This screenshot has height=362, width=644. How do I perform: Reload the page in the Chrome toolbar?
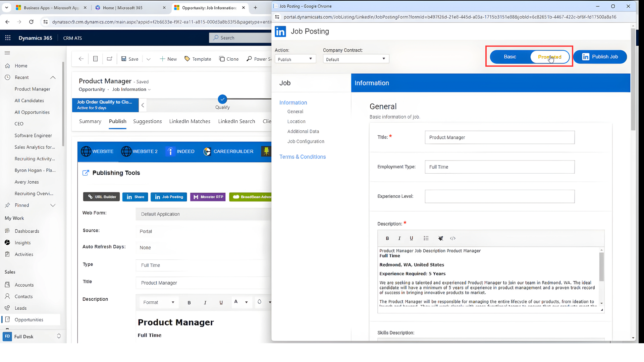31,22
